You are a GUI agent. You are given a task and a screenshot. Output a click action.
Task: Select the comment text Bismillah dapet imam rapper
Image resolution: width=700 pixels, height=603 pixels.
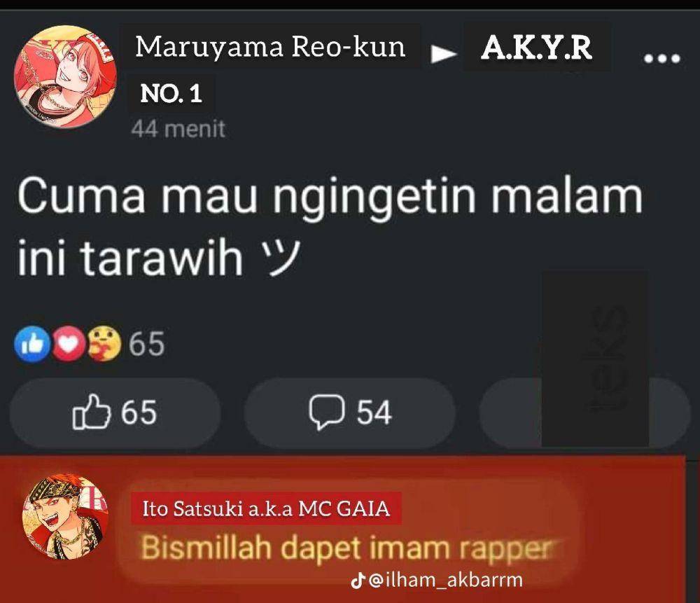point(344,548)
